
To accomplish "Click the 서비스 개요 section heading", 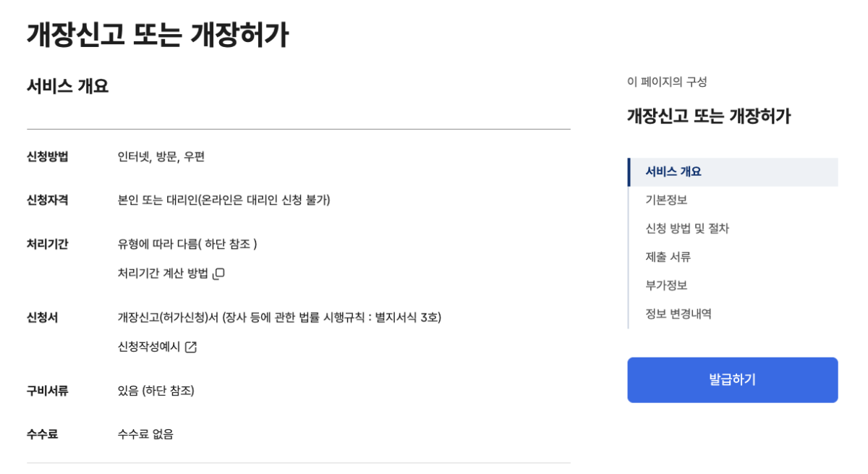I will (x=68, y=86).
